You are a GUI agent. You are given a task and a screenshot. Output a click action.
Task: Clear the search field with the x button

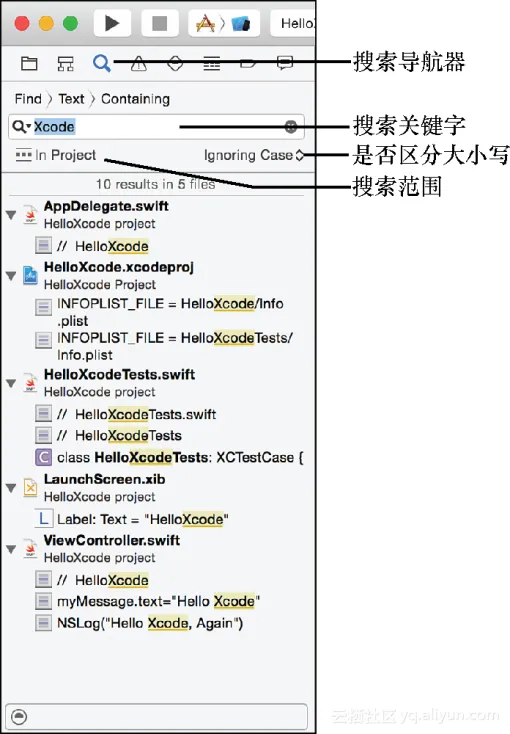coord(291,126)
